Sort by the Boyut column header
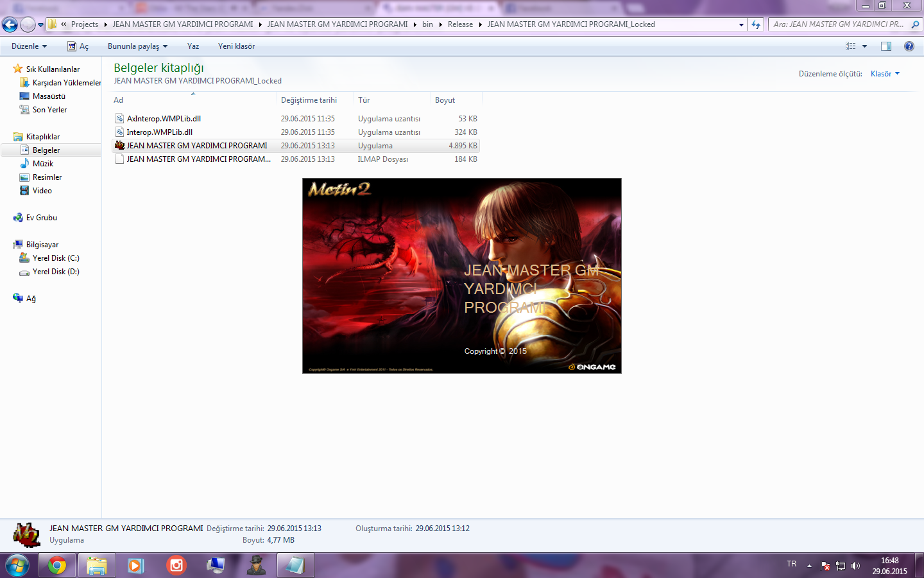Viewport: 924px width, 578px height. 456,100
